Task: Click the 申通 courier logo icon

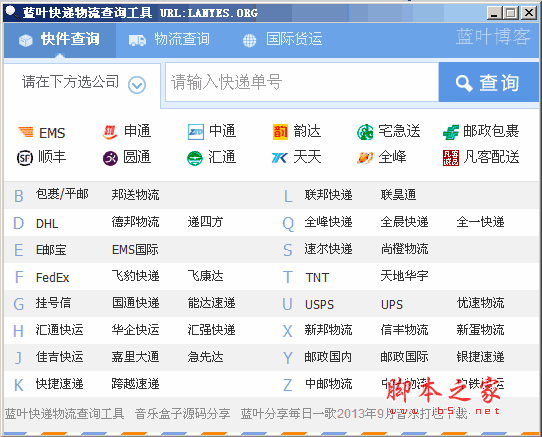Action: pyautogui.click(x=110, y=132)
